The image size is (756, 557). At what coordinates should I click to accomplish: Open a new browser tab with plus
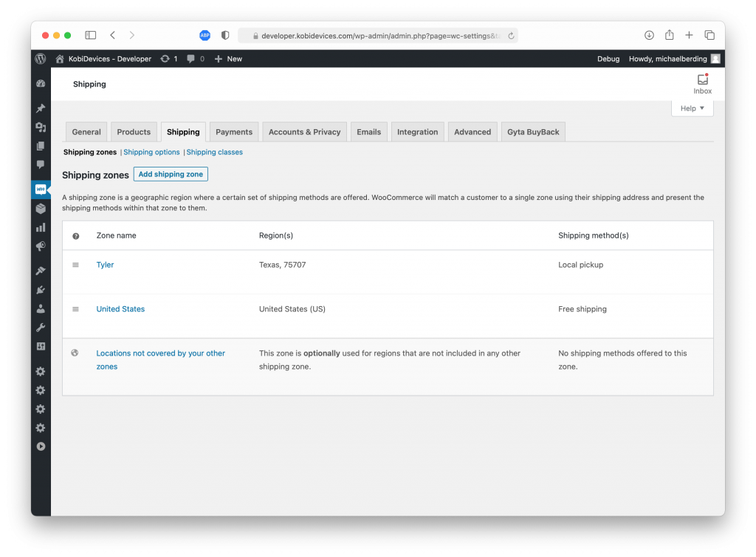click(x=689, y=35)
